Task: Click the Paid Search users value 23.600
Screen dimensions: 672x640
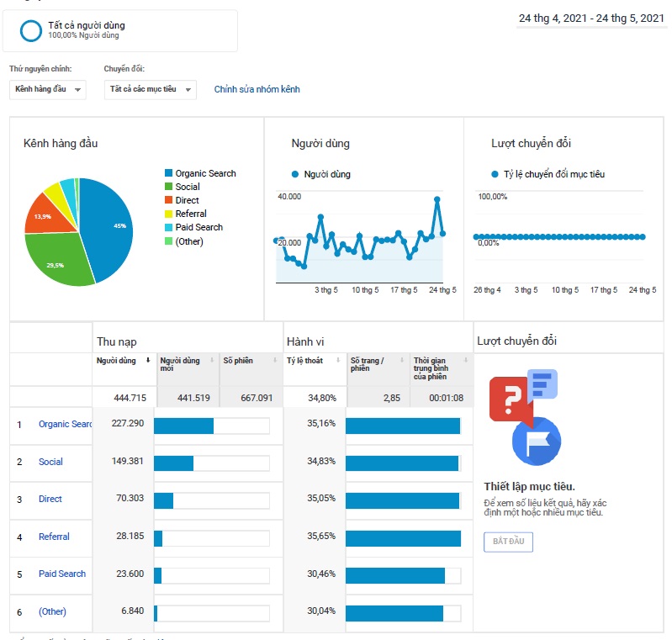Action: tap(130, 574)
